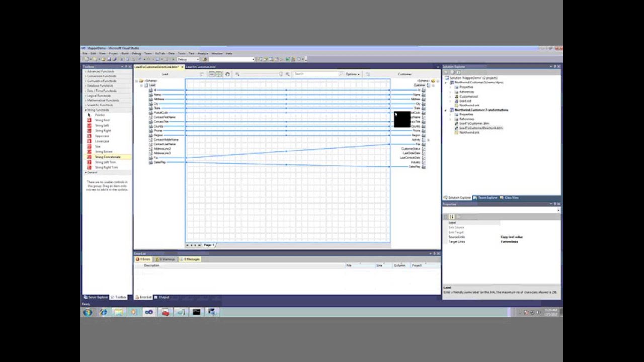Image resolution: width=644 pixels, height=362 pixels.
Task: Switch to the Team Explorer tab
Action: point(486,198)
